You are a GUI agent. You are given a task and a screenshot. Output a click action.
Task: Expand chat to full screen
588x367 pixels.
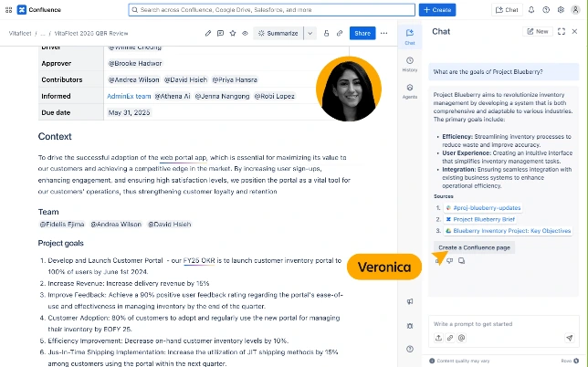[x=562, y=31]
